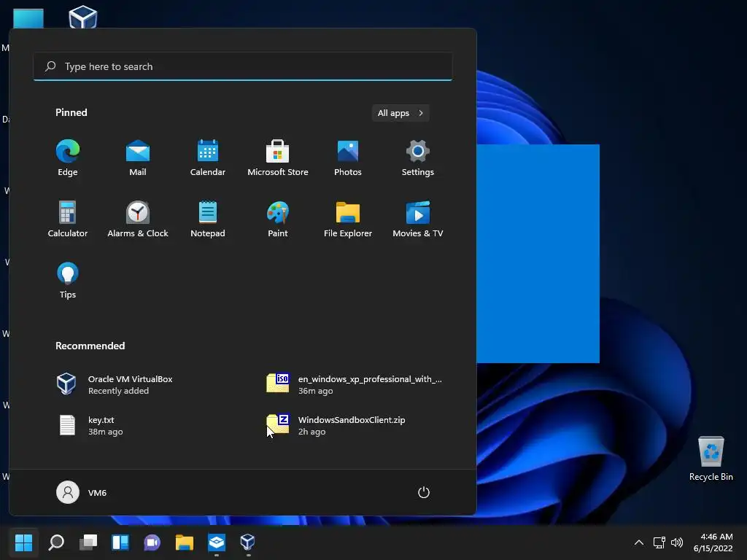Open Alarms & Clock
This screenshot has height=560, width=747.
click(x=138, y=219)
